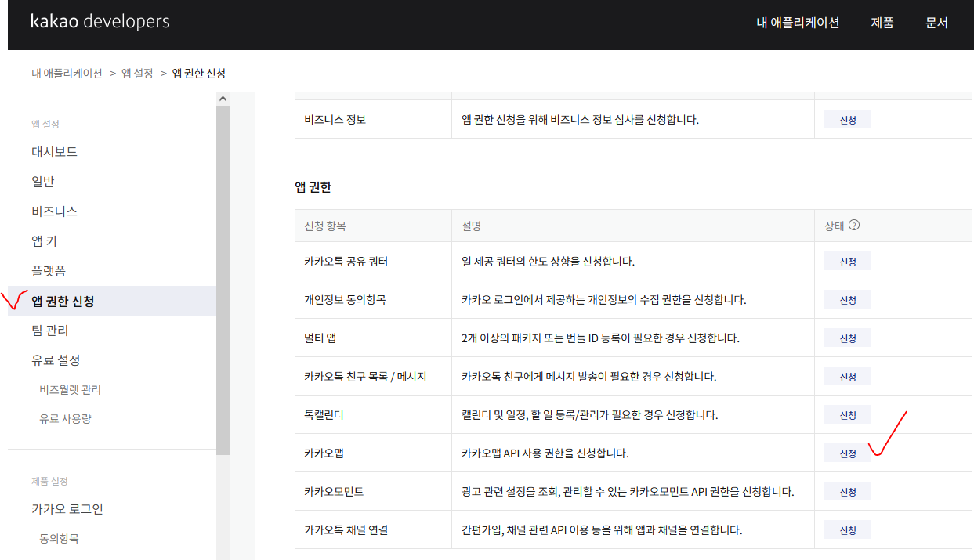The height and width of the screenshot is (560, 974).
Task: Click 카카오맵 API 사용 권한 description
Action: (x=545, y=453)
